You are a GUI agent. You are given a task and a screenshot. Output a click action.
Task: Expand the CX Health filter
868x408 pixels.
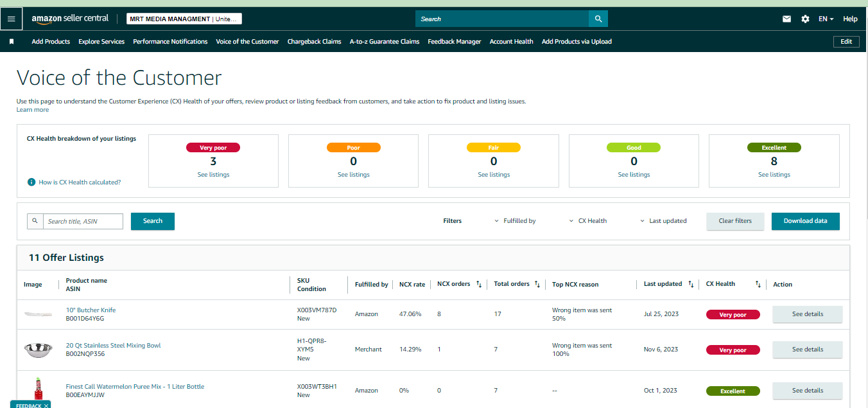588,221
